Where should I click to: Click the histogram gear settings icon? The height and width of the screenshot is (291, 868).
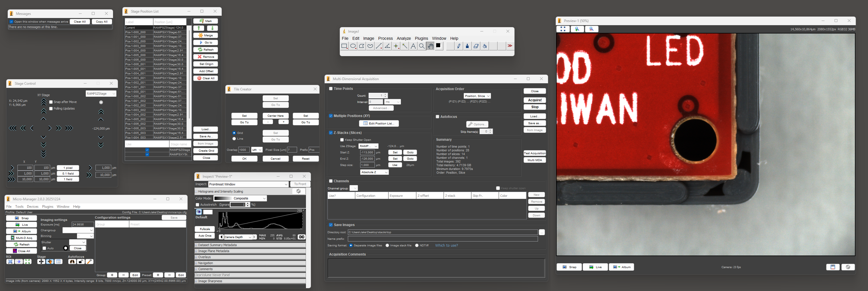coord(298,191)
